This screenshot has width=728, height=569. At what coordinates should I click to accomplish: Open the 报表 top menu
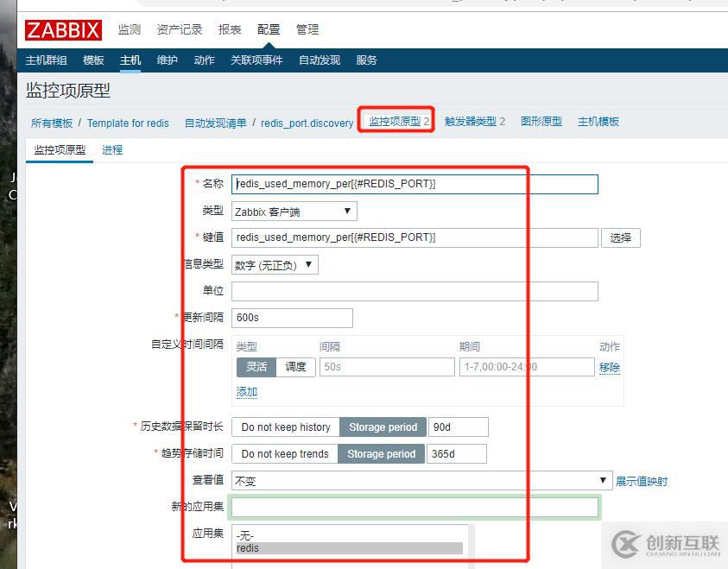click(230, 29)
